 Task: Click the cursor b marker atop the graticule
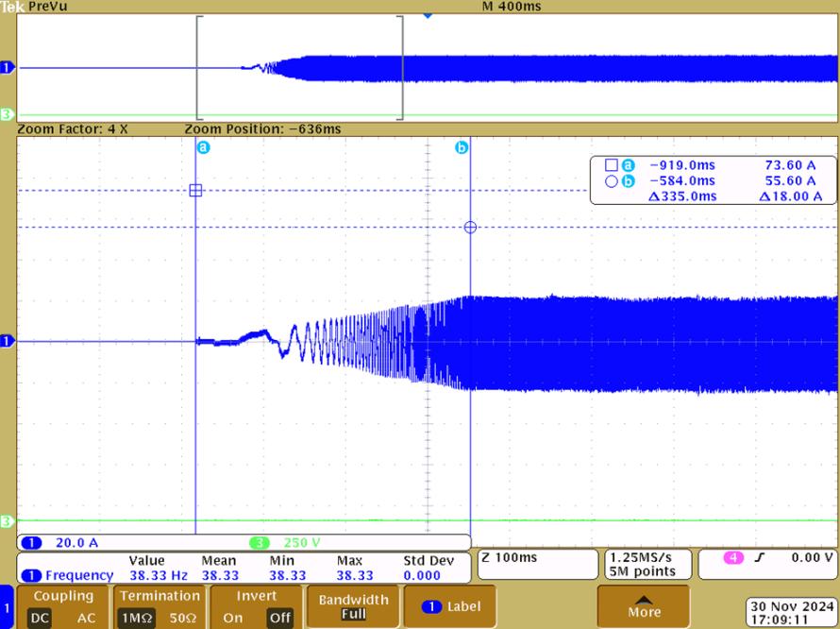462,147
